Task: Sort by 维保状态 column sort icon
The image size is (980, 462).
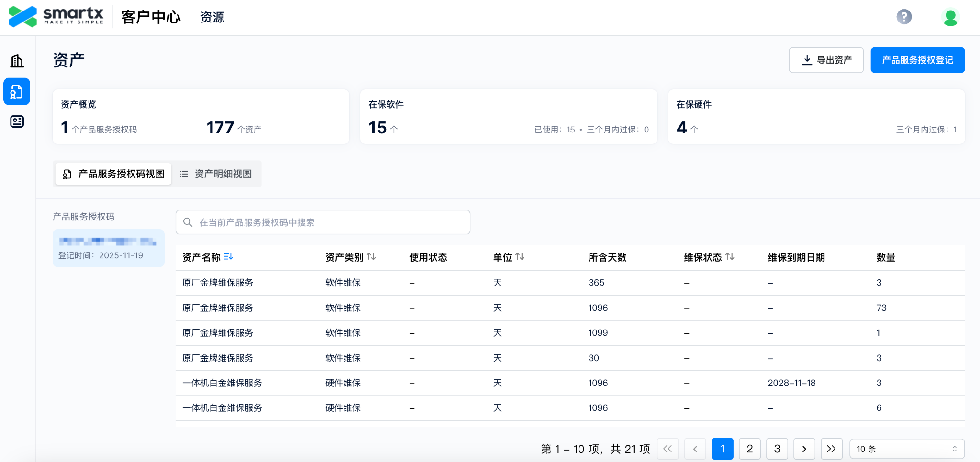Action: pos(730,257)
